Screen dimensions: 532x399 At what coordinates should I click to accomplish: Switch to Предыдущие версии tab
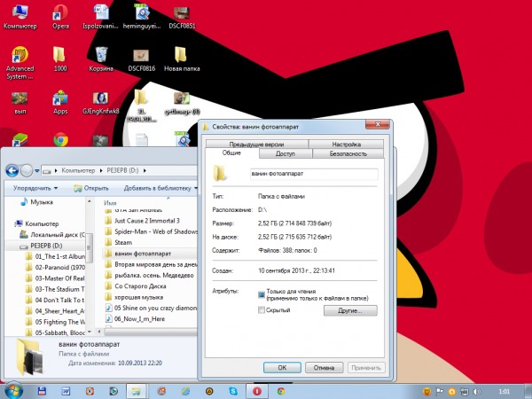pos(257,145)
